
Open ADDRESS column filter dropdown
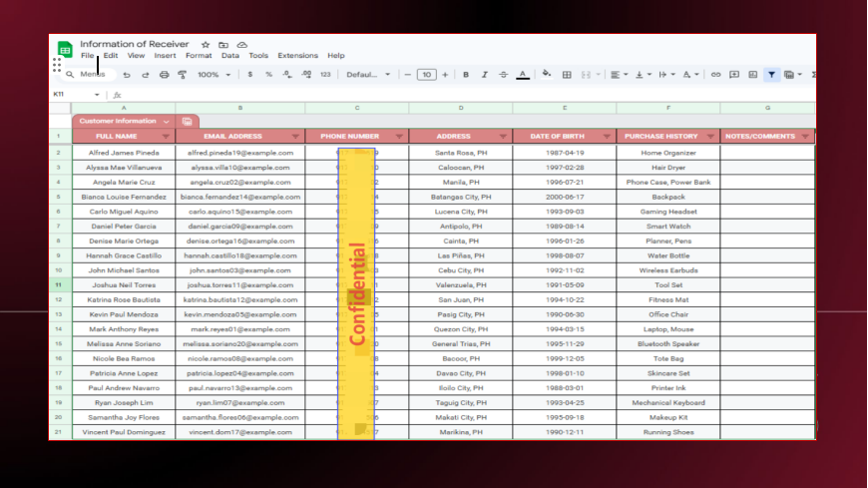pos(503,137)
